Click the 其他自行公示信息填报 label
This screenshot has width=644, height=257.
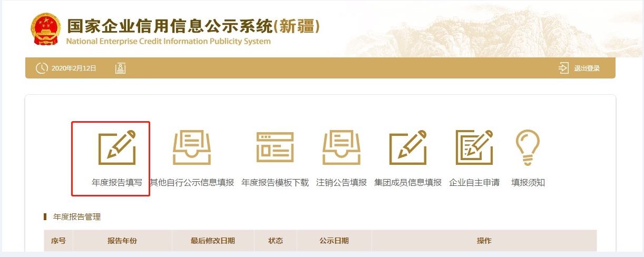click(x=192, y=183)
